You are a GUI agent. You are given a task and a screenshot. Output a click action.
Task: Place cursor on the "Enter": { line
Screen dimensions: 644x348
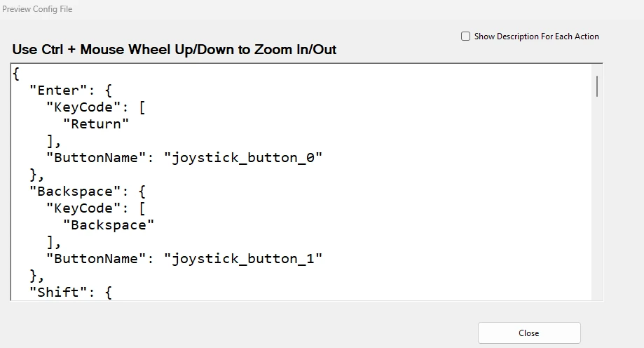pyautogui.click(x=70, y=91)
